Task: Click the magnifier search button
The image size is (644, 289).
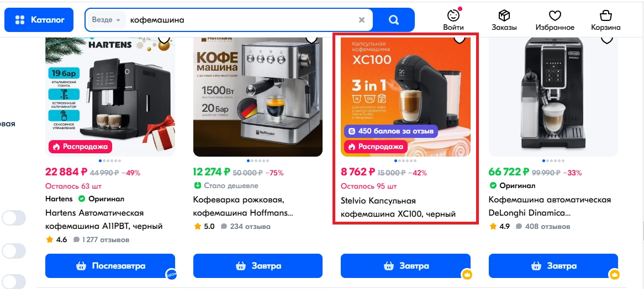Action: [393, 20]
